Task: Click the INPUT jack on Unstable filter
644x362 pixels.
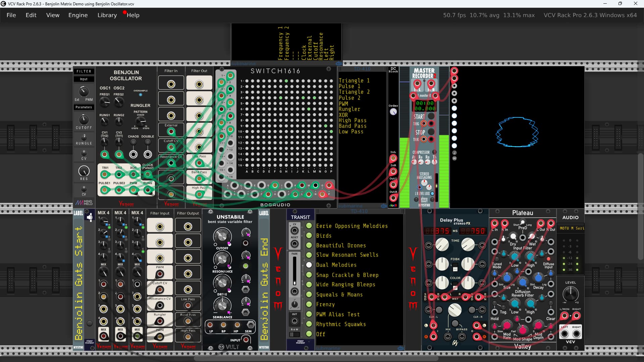Action: (246, 340)
